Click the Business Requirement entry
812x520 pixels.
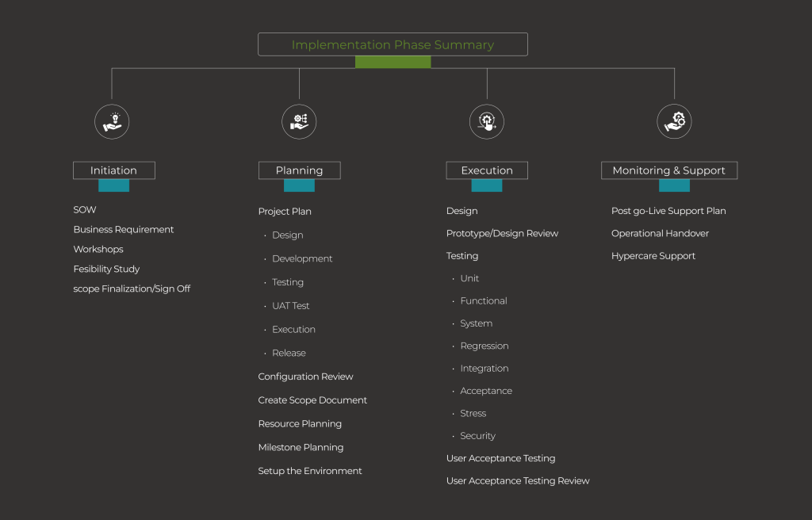[x=123, y=229]
